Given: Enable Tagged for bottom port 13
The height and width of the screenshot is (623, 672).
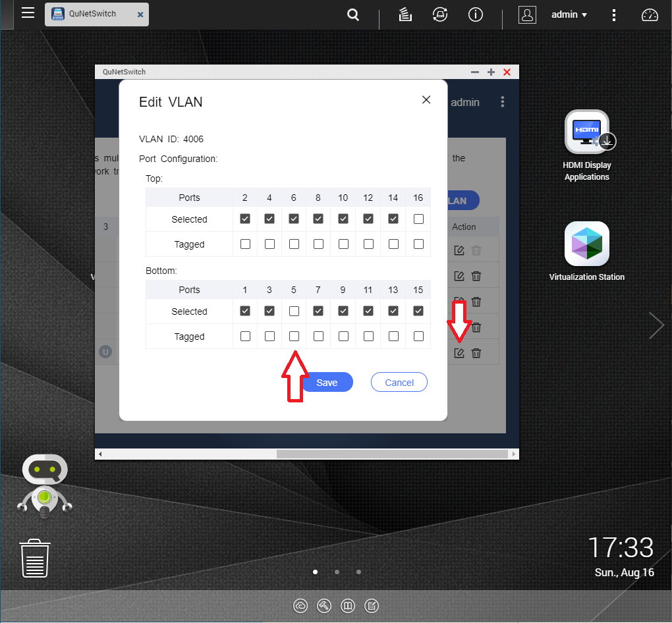Looking at the screenshot, I should [393, 337].
